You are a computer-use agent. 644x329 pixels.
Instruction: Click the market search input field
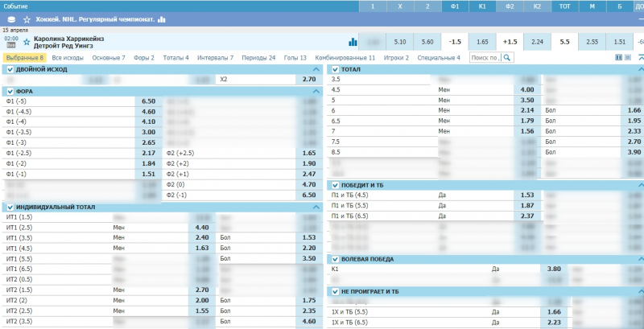(x=484, y=58)
